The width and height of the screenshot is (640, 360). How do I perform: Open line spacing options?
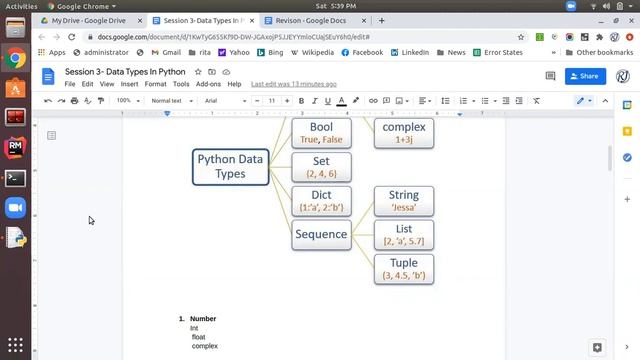click(445, 101)
